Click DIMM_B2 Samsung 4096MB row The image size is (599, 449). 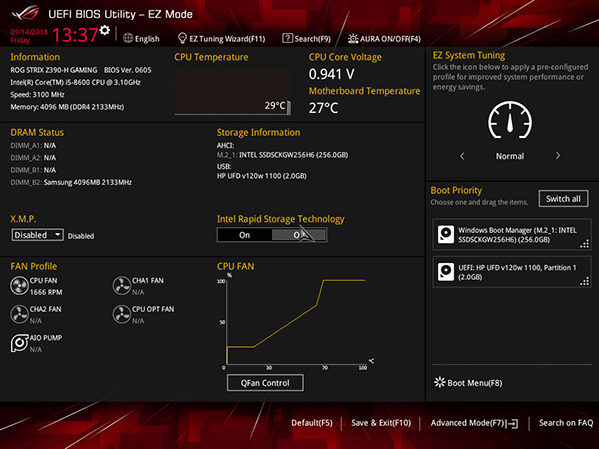(71, 182)
